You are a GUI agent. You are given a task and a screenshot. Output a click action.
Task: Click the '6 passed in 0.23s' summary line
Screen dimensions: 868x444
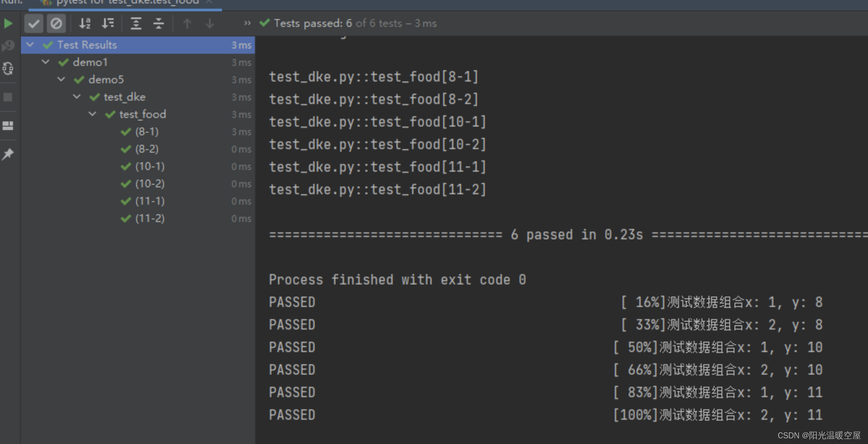point(568,235)
